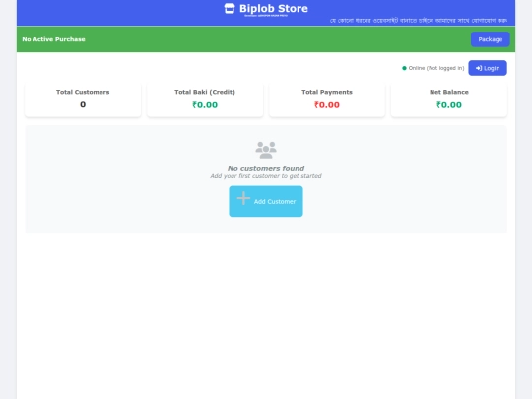This screenshot has height=399, width=532.
Task: Click the group of people icon
Action: [x=266, y=150]
